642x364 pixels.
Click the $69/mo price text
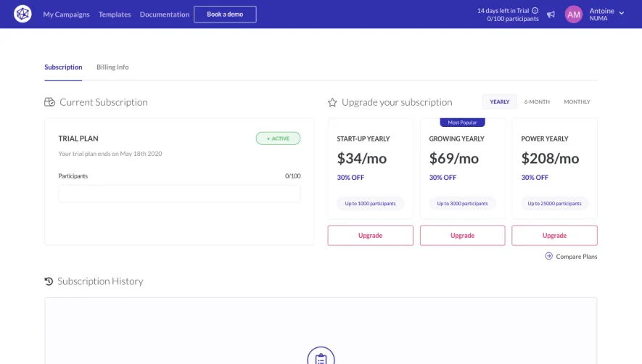click(453, 159)
